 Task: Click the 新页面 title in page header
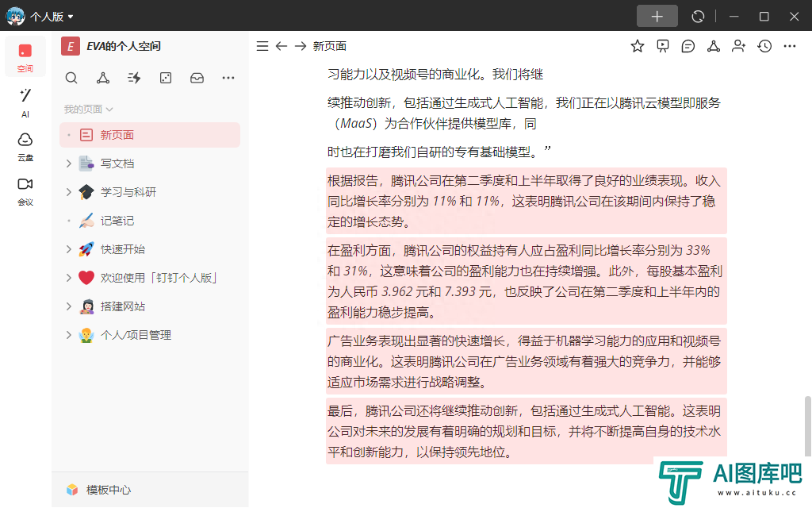(329, 46)
